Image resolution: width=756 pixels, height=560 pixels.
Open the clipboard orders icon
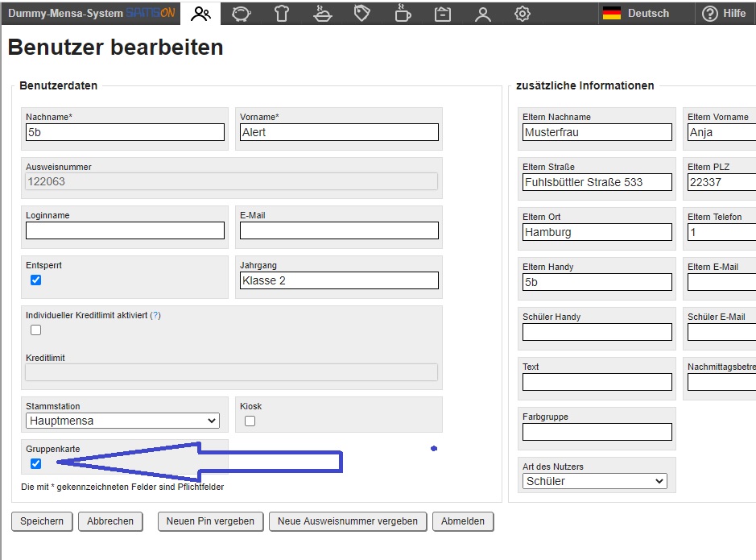(x=443, y=14)
